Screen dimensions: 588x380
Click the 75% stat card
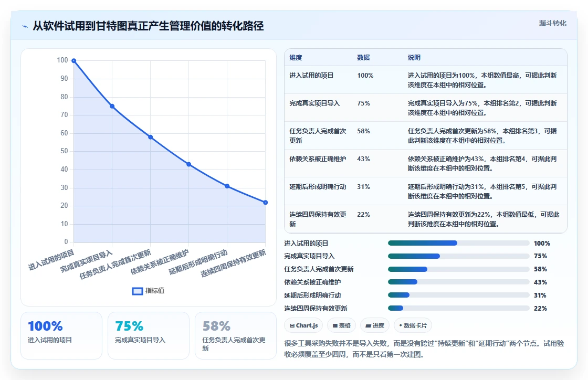[x=149, y=336]
